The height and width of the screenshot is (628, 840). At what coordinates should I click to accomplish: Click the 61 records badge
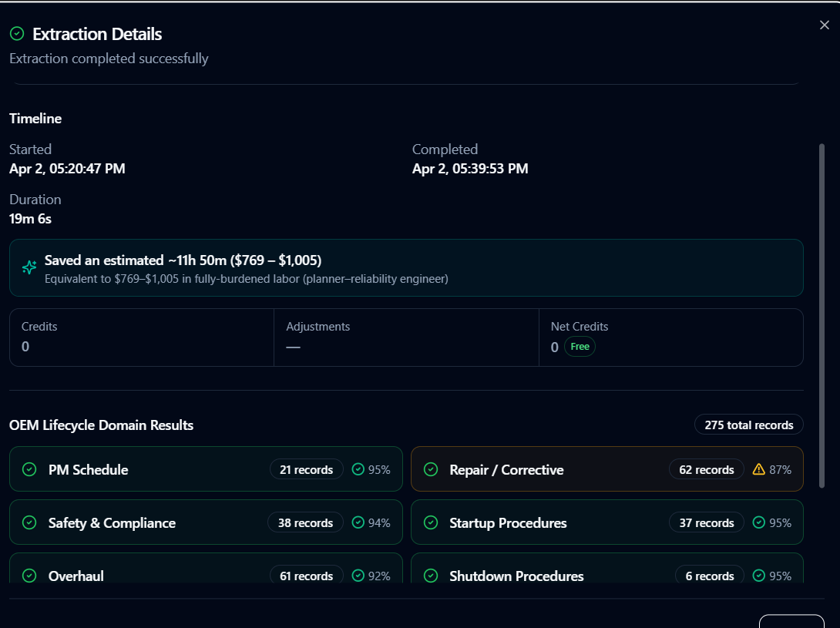click(x=307, y=576)
